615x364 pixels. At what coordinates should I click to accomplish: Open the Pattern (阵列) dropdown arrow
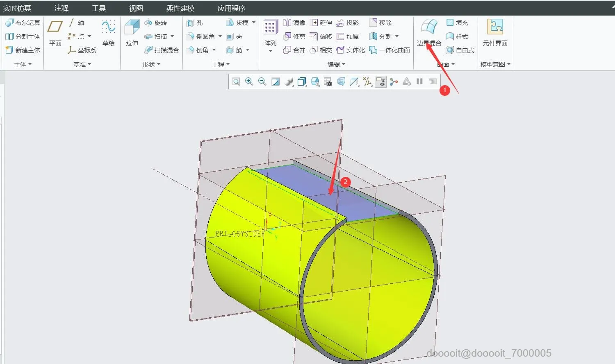click(271, 51)
